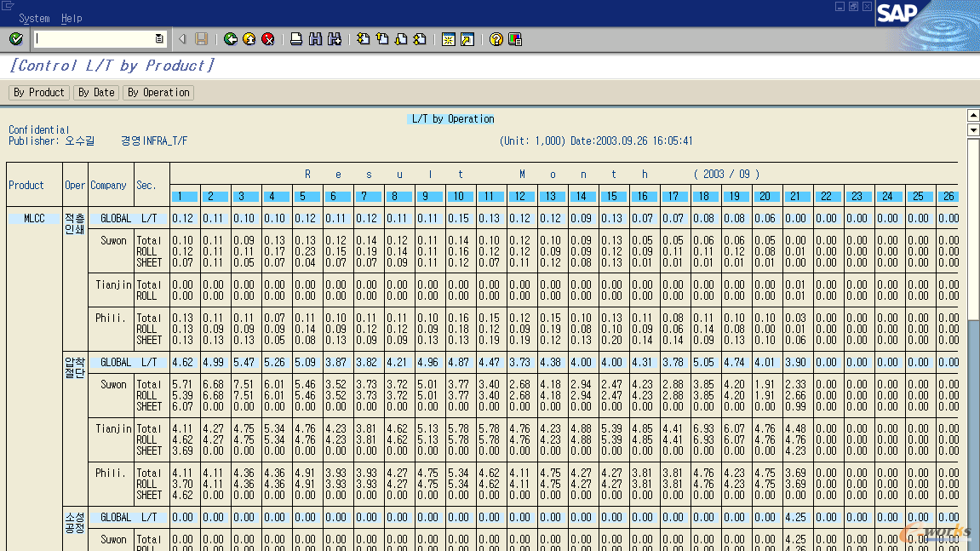Jump to the last page icon
This screenshot has height=551, width=980.
pos(420,39)
